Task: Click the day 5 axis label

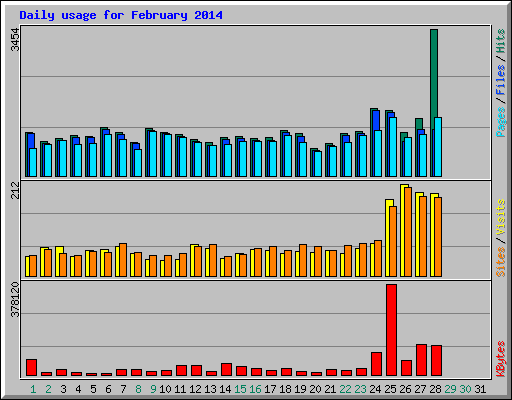Action: tap(93, 389)
